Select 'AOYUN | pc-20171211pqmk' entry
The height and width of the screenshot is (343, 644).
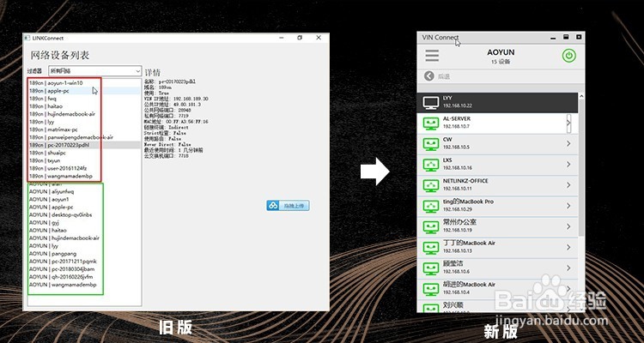63,262
